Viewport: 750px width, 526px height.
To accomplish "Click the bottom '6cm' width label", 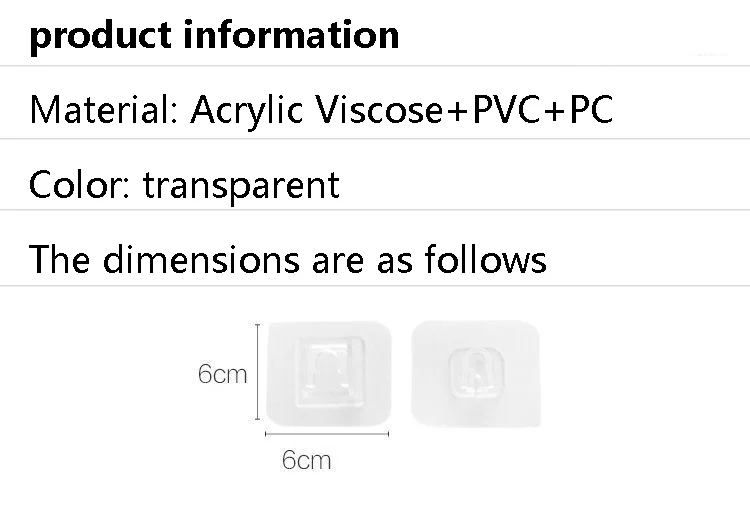I will click(307, 460).
